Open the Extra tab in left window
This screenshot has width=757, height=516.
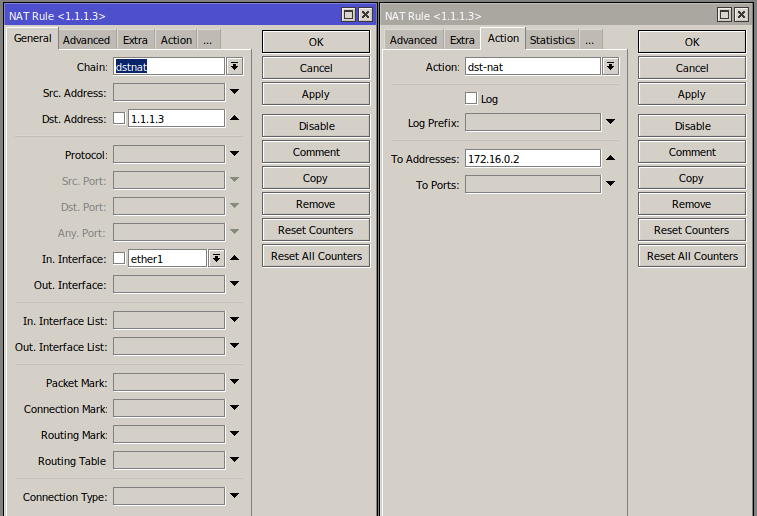pyautogui.click(x=135, y=40)
